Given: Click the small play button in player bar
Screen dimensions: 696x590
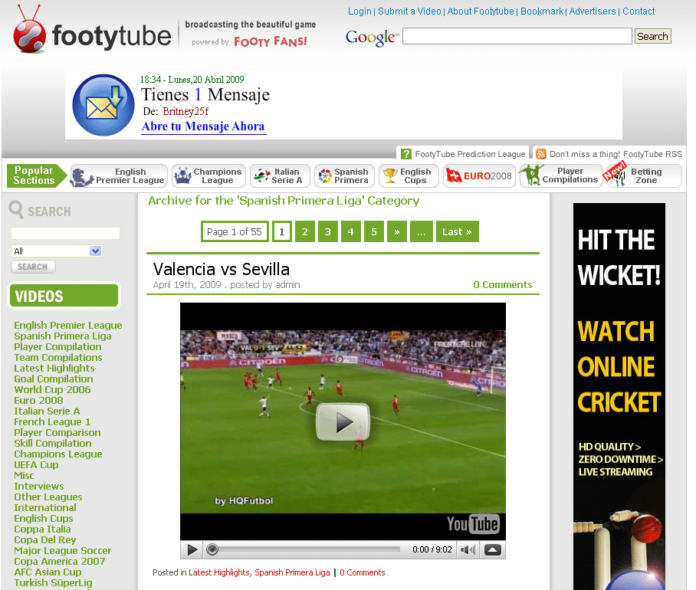Looking at the screenshot, I should [x=192, y=550].
